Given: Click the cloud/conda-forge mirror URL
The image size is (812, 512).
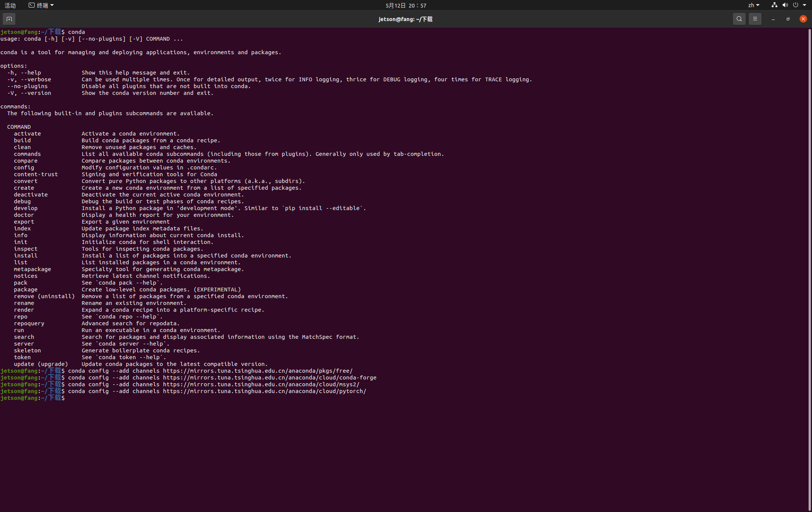Looking at the screenshot, I should point(270,378).
